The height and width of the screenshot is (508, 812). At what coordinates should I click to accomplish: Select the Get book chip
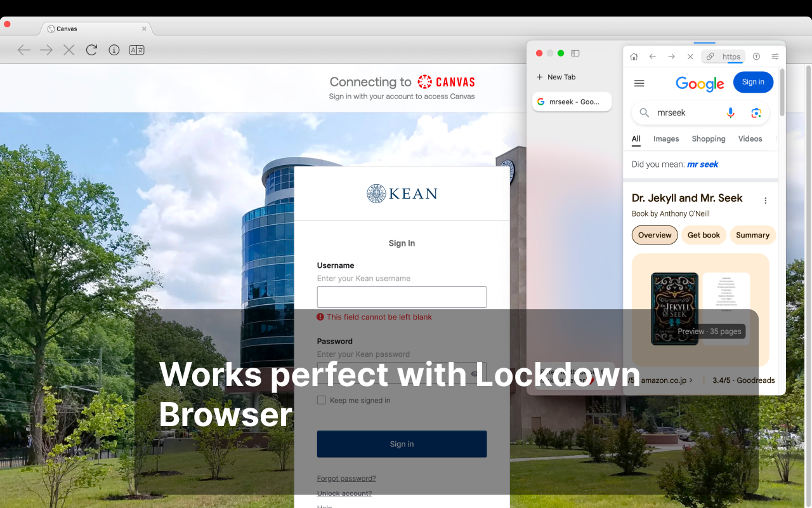[x=704, y=235]
